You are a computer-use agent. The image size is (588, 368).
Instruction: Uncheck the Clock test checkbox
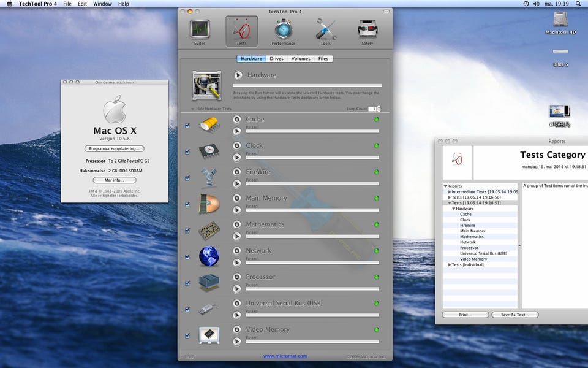coord(187,151)
